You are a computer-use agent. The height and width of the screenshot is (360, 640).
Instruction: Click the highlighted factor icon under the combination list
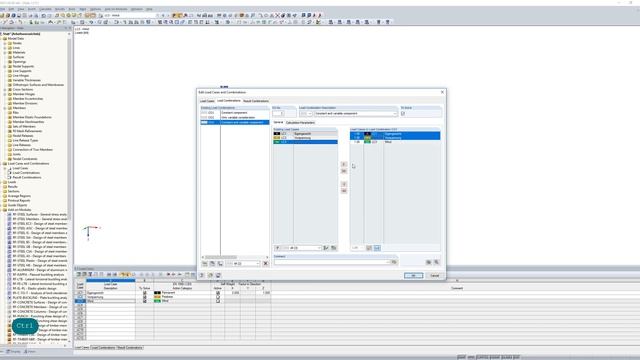click(x=377, y=248)
